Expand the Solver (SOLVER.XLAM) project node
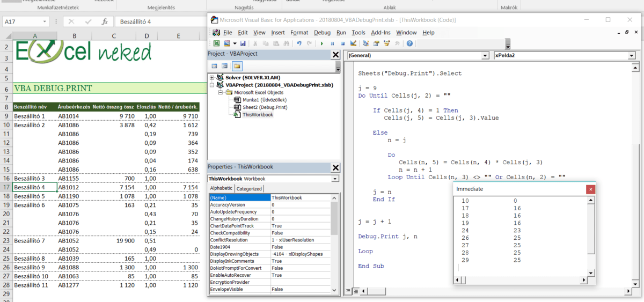The image size is (644, 302). 213,78
